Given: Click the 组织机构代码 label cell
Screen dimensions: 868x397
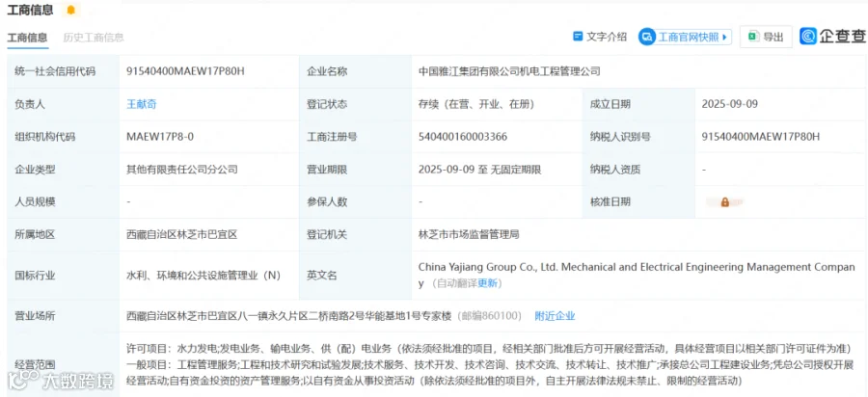Looking at the screenshot, I should click(63, 137).
